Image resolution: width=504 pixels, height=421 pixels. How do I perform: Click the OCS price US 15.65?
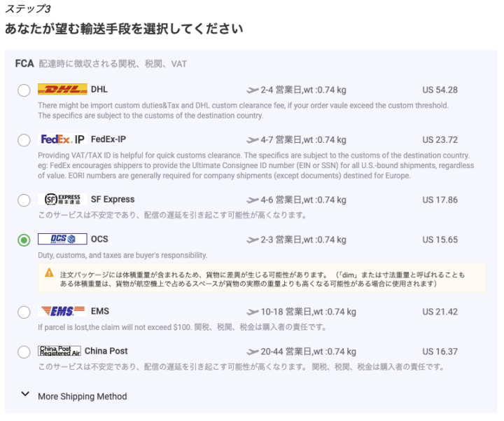coord(440,240)
